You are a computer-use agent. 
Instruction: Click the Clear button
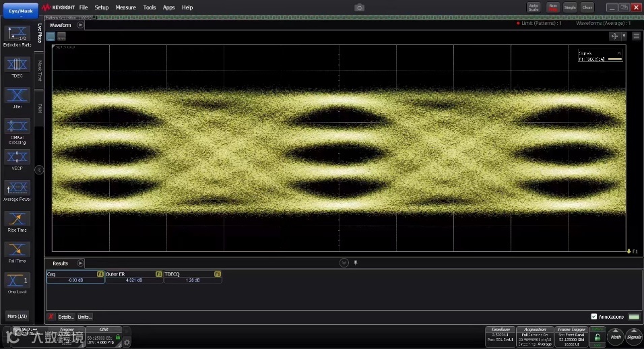[x=587, y=7]
